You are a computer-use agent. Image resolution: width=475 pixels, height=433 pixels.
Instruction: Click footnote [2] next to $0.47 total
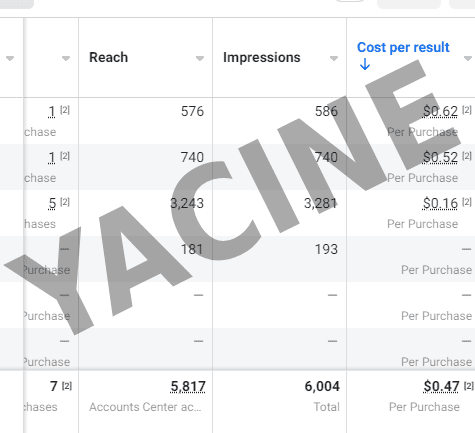pos(469,386)
